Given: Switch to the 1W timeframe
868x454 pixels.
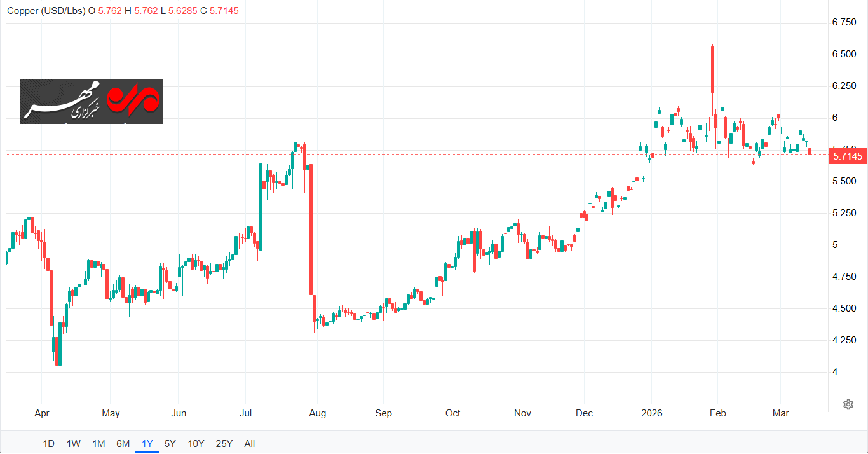Looking at the screenshot, I should [x=74, y=444].
